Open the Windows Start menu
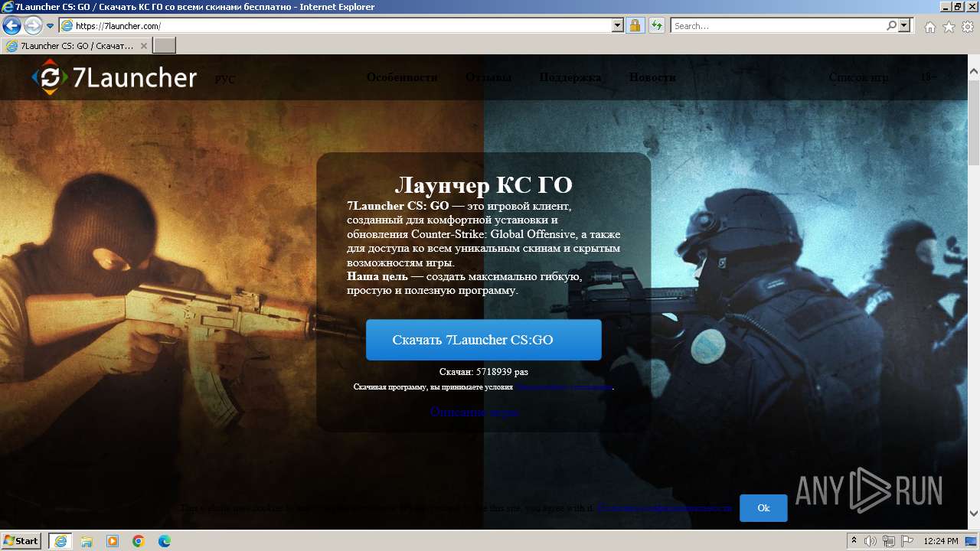This screenshot has width=980, height=551. [21, 540]
